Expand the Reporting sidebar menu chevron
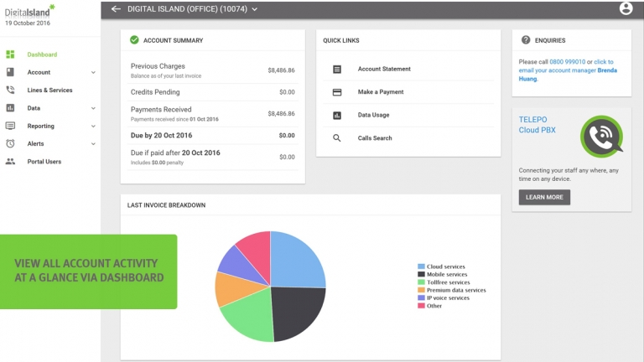The image size is (644, 362). (x=93, y=126)
